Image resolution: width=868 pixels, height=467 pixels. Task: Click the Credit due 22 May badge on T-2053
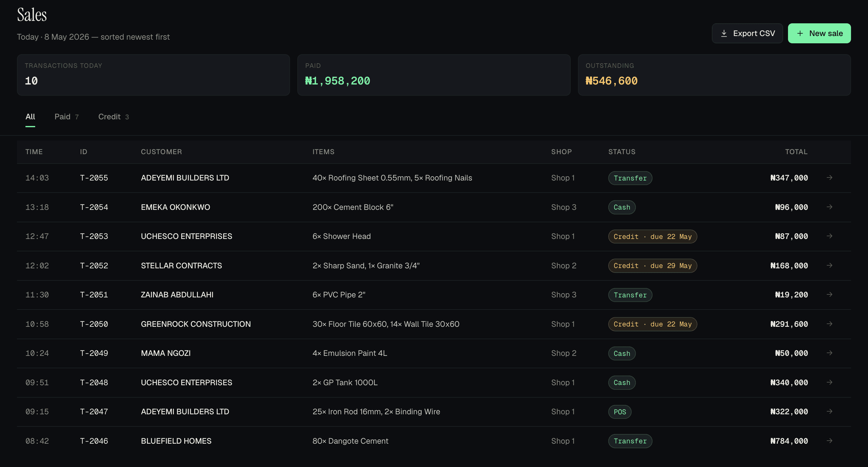pyautogui.click(x=652, y=236)
